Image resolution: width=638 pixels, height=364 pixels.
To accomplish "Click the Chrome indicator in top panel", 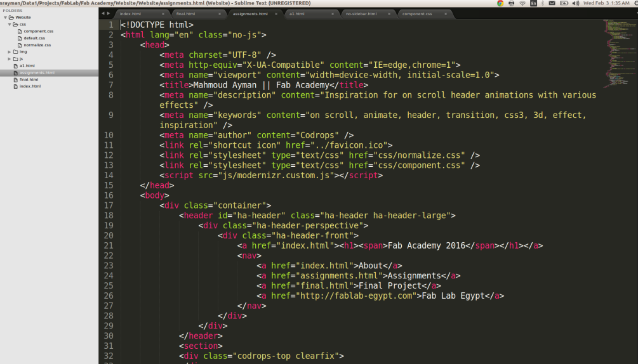I will click(500, 3).
